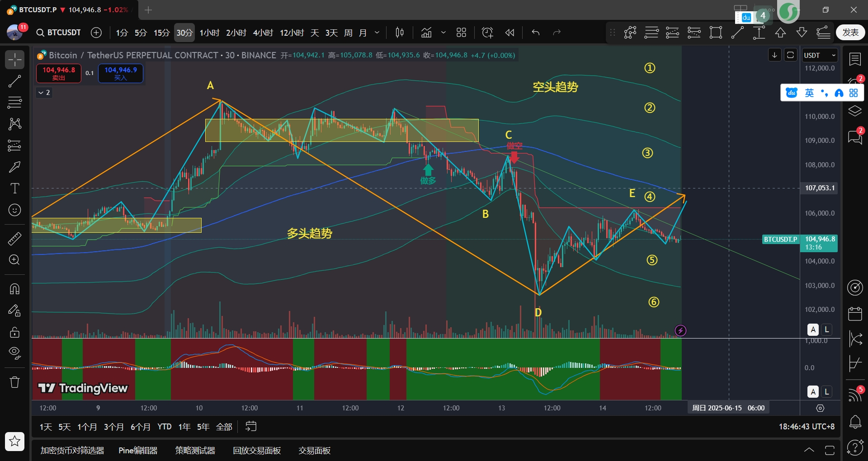Screen dimensions: 868x461
Task: Open the go to date calendar
Action: click(x=251, y=426)
